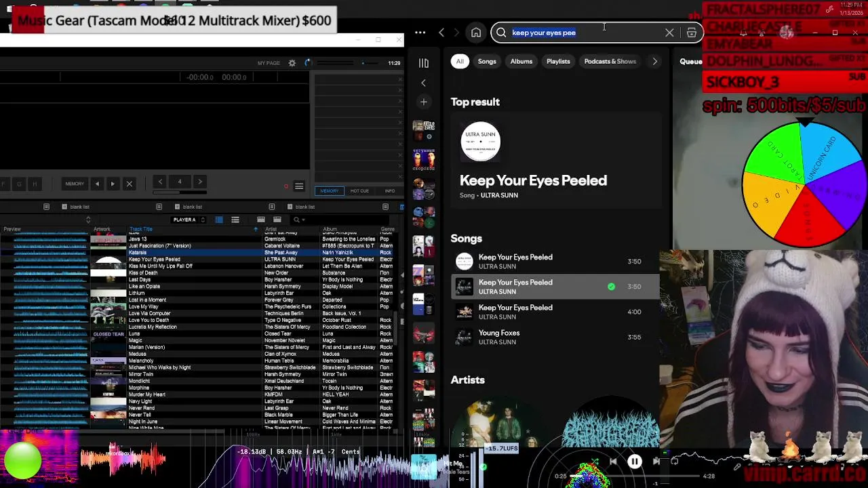Select the Young Foxes song row
868x488 pixels.
click(x=555, y=337)
